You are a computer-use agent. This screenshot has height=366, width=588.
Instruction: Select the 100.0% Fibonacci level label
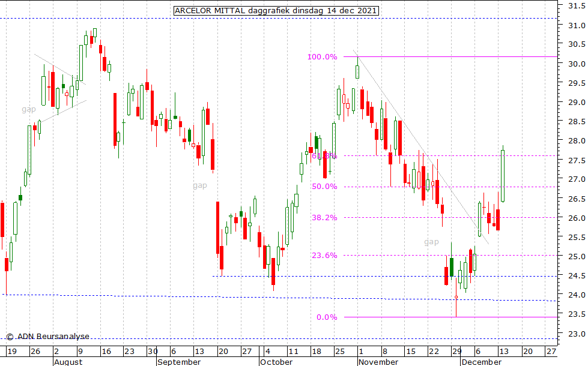[x=322, y=57]
